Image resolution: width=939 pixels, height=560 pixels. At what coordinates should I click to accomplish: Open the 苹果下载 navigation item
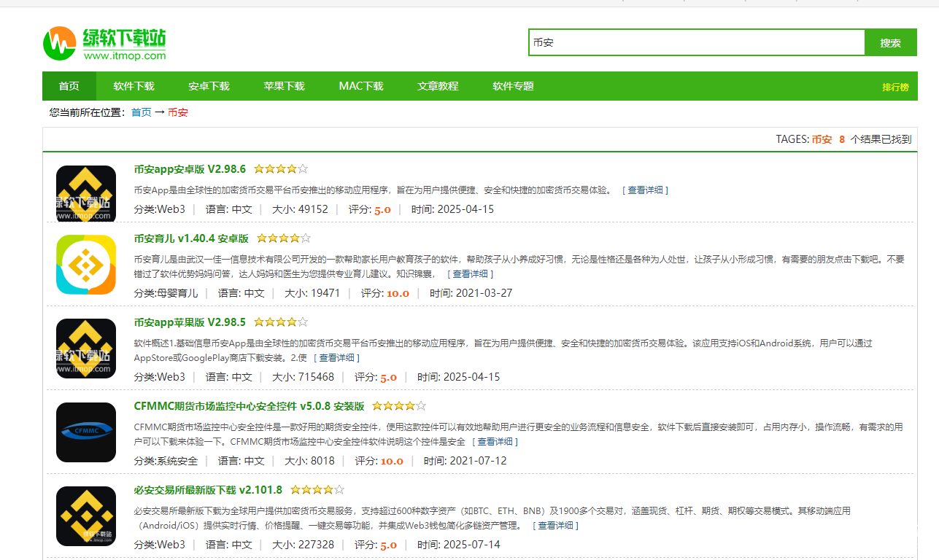click(284, 86)
